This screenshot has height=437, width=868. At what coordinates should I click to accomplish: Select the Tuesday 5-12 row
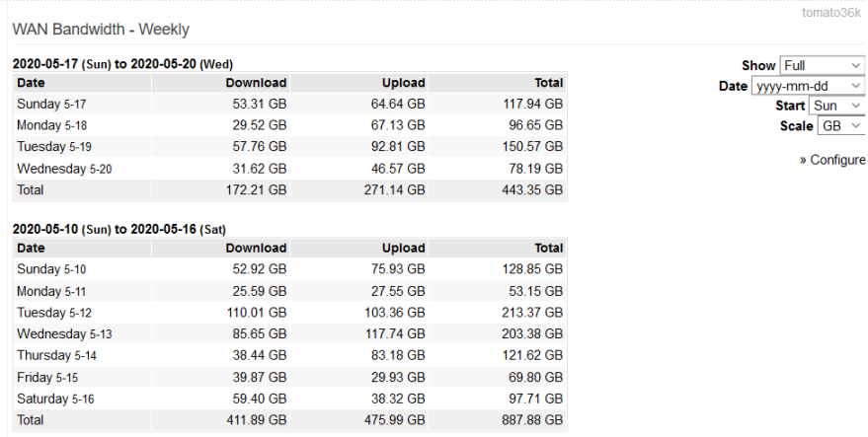click(x=289, y=313)
